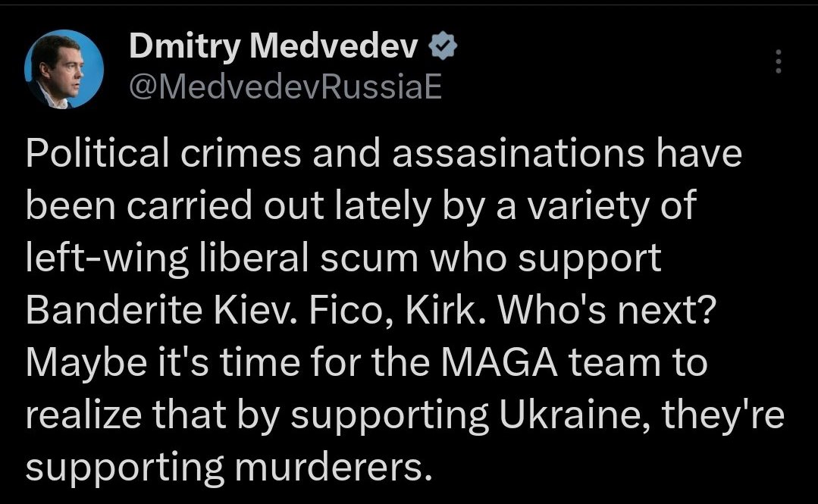
Task: Click the word "left-wing" in the tweet
Action: 107,259
